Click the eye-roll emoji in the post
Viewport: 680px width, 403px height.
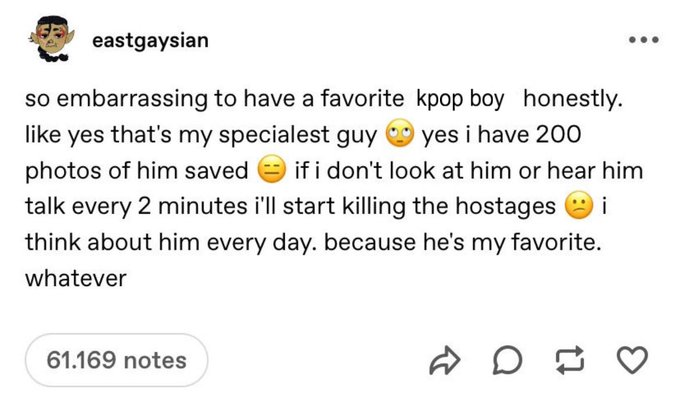[x=399, y=135]
